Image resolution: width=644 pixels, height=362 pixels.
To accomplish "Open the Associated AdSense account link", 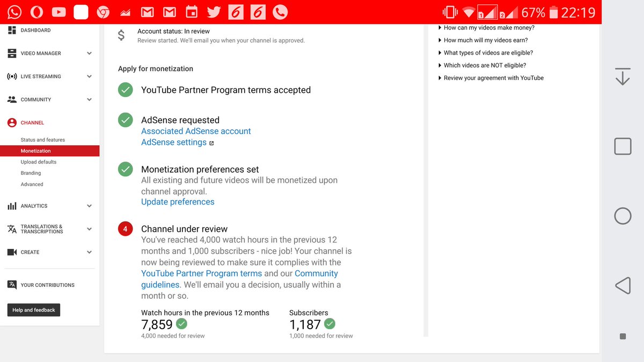I will tap(196, 131).
